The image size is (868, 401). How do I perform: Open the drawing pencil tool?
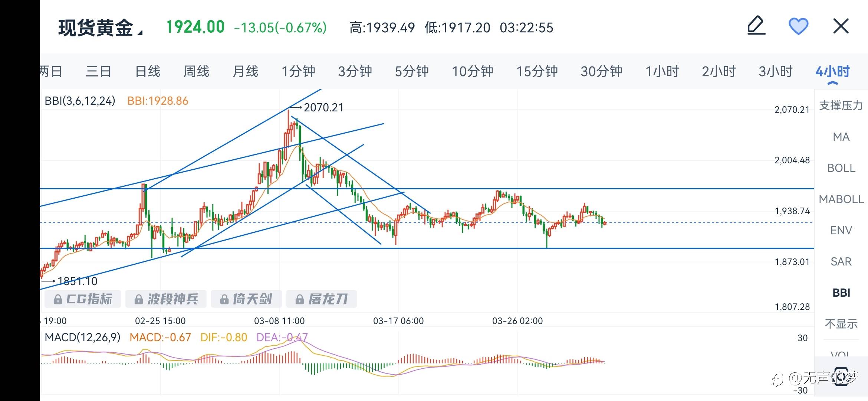click(x=756, y=26)
